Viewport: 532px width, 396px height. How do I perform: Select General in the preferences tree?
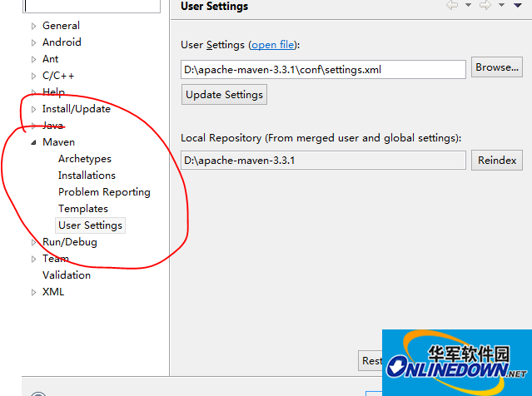(x=61, y=26)
